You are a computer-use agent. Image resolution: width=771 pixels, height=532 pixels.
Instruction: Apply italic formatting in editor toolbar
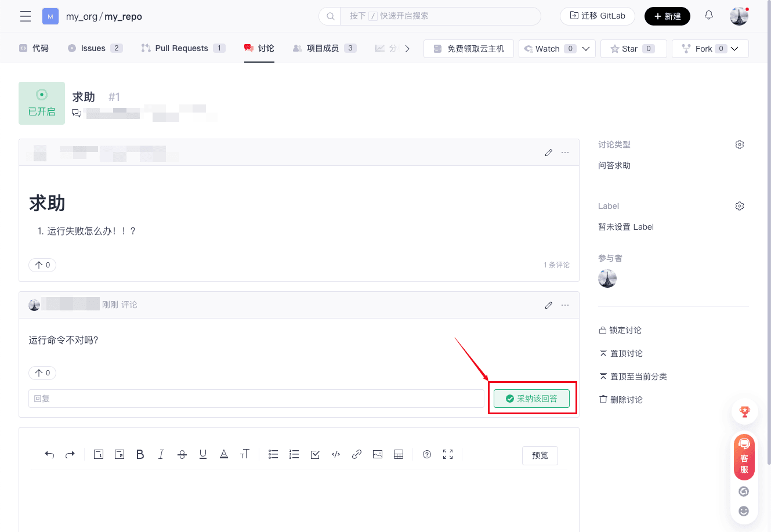pyautogui.click(x=161, y=454)
